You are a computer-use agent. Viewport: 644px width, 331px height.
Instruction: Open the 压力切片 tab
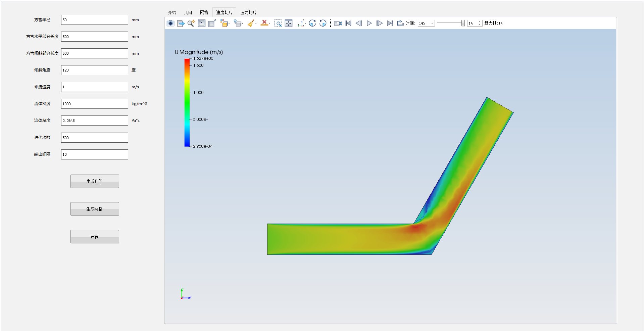248,12
